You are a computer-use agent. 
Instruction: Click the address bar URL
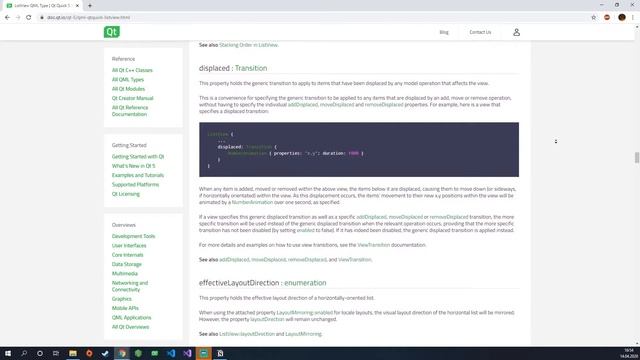click(88, 18)
